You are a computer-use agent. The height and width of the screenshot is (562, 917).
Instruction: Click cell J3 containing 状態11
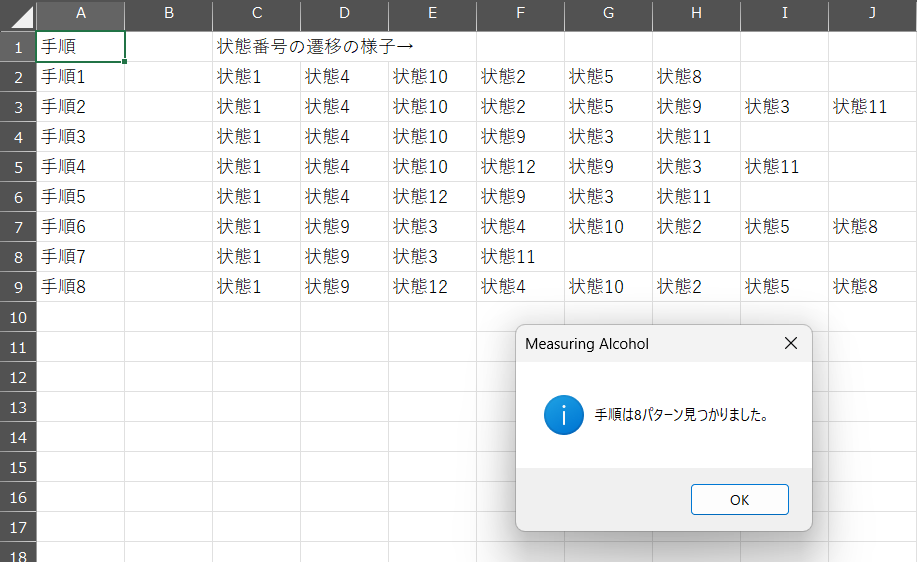tap(872, 107)
